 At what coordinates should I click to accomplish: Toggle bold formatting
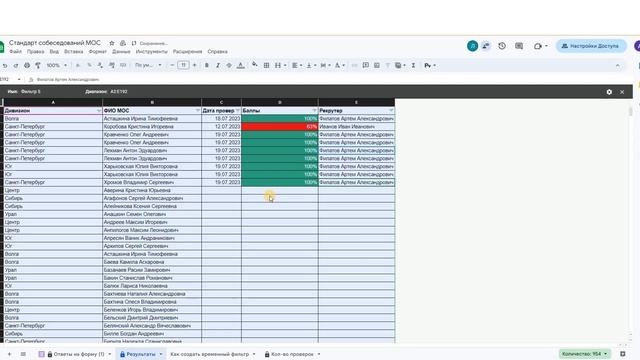tap(207, 65)
